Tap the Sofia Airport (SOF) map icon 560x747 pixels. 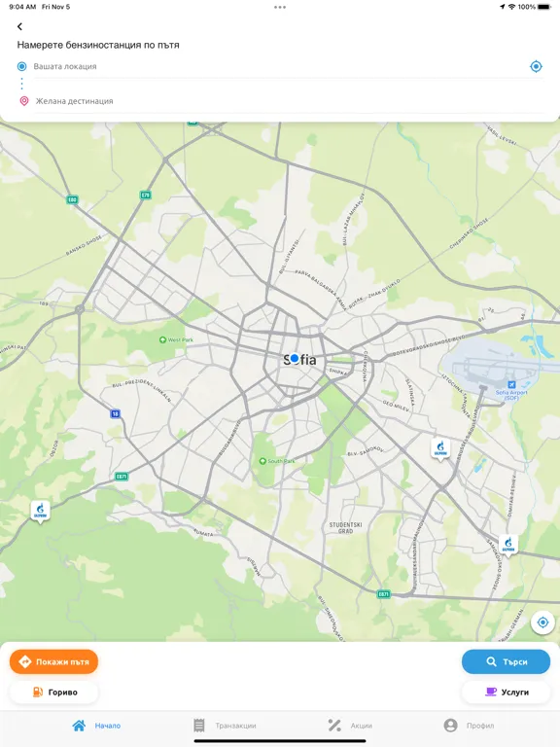pyautogui.click(x=511, y=384)
